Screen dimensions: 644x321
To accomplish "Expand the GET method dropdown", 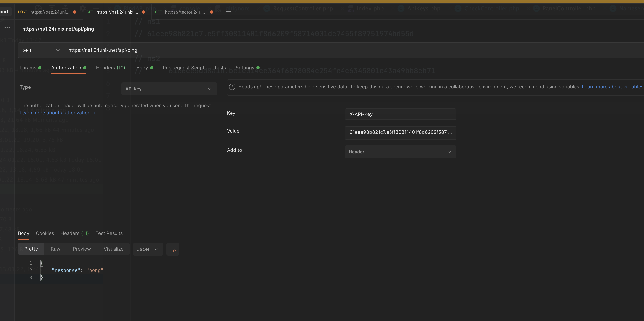I will point(41,50).
